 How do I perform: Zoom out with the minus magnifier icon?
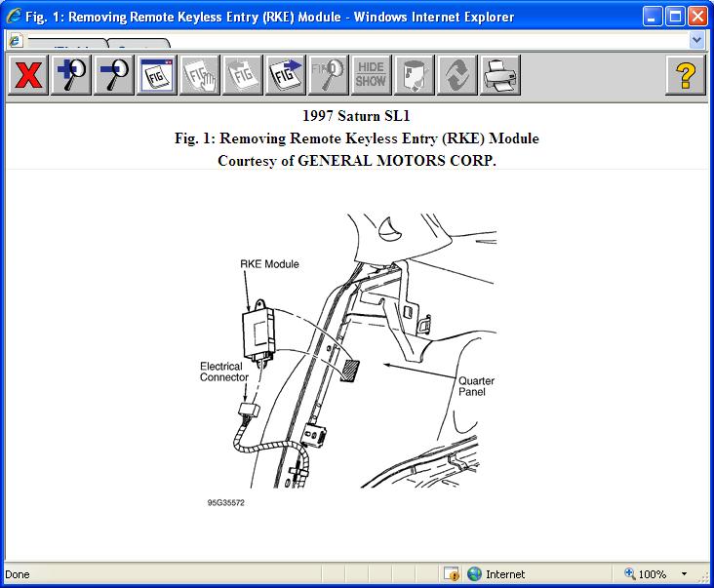pos(114,75)
